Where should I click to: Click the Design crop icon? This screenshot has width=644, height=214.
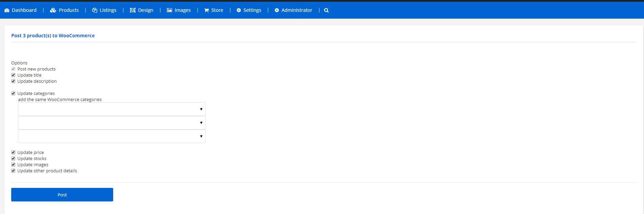coord(133,10)
